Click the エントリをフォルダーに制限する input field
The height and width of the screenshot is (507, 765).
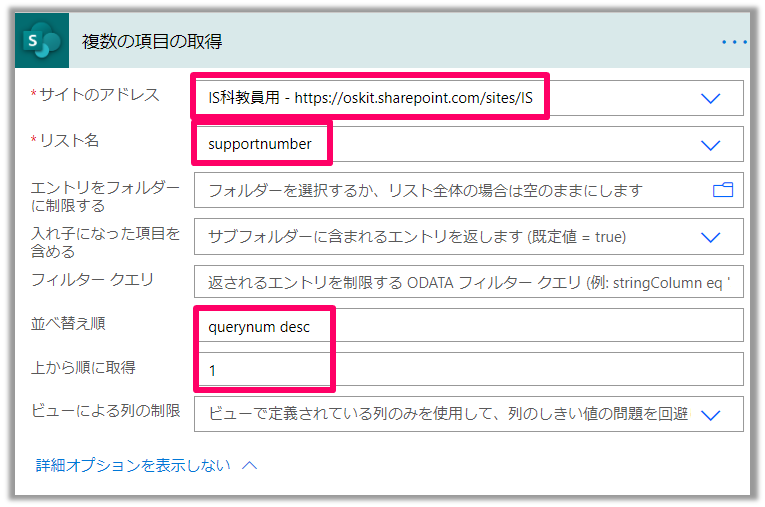(x=468, y=190)
